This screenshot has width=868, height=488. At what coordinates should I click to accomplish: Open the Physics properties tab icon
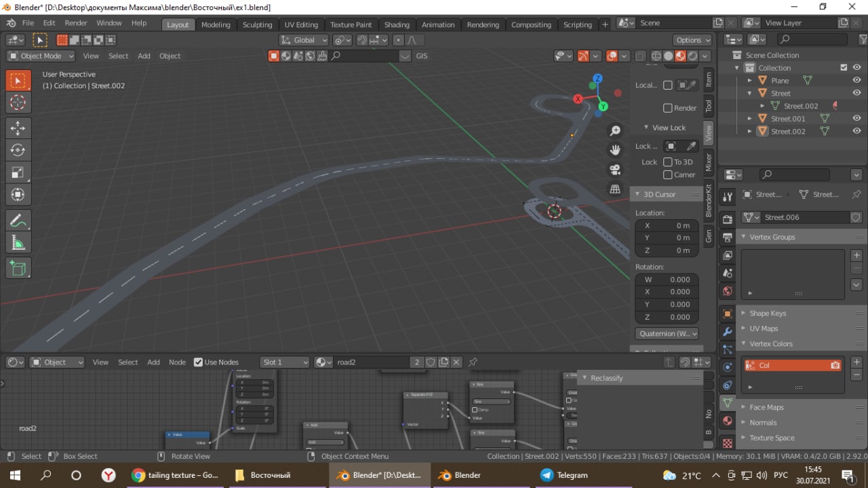coord(728,367)
